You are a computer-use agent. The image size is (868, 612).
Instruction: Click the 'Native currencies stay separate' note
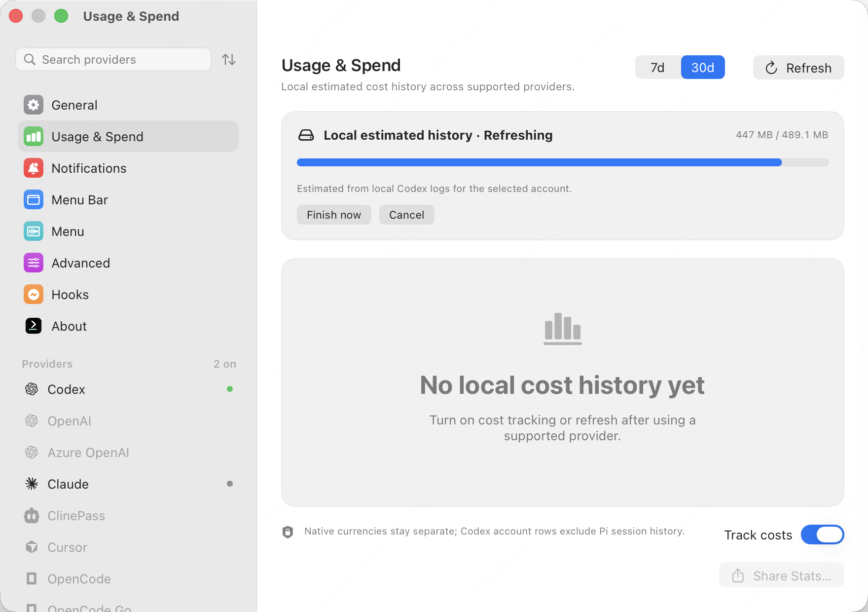pos(494,531)
